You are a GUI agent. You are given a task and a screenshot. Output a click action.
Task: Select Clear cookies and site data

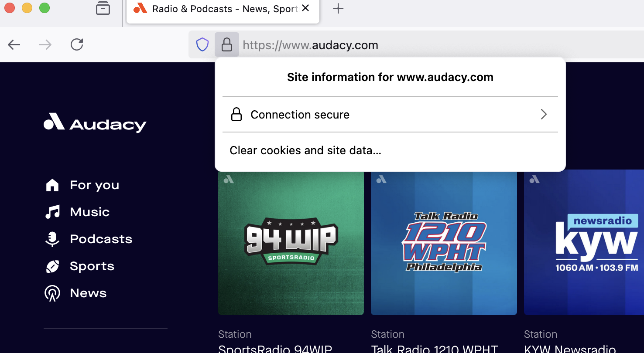(x=305, y=151)
